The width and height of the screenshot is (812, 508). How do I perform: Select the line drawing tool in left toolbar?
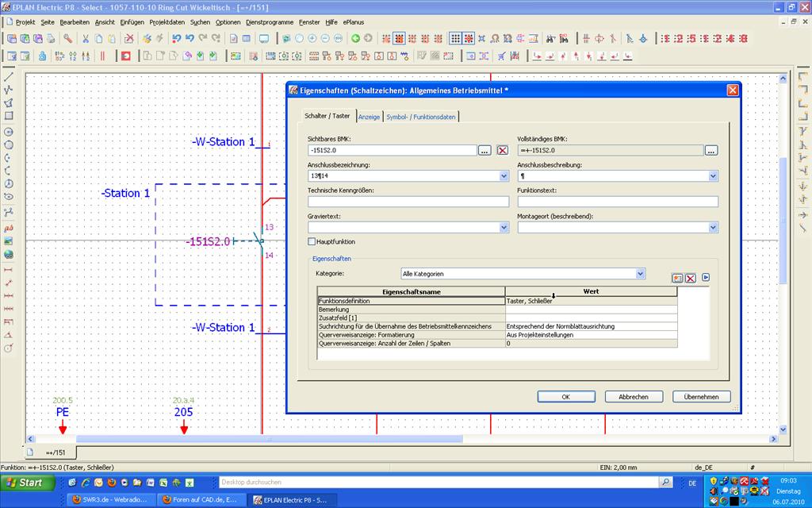[9, 77]
